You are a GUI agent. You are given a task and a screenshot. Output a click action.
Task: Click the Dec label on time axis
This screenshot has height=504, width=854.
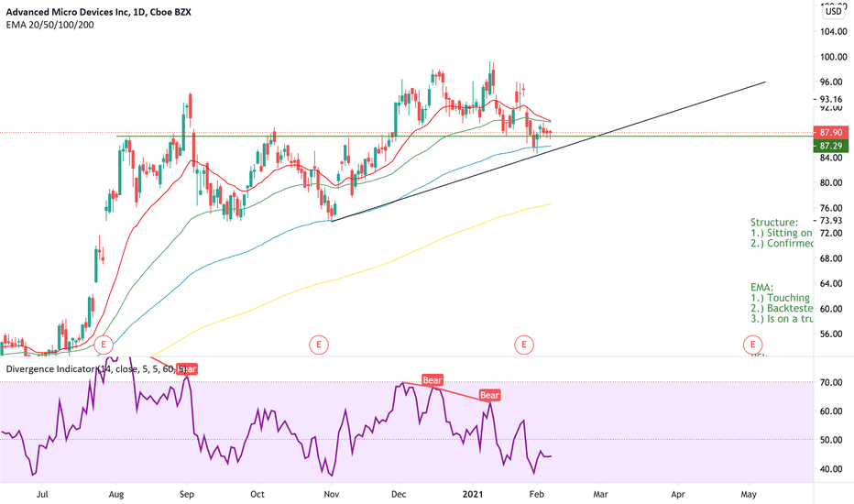[x=399, y=494]
